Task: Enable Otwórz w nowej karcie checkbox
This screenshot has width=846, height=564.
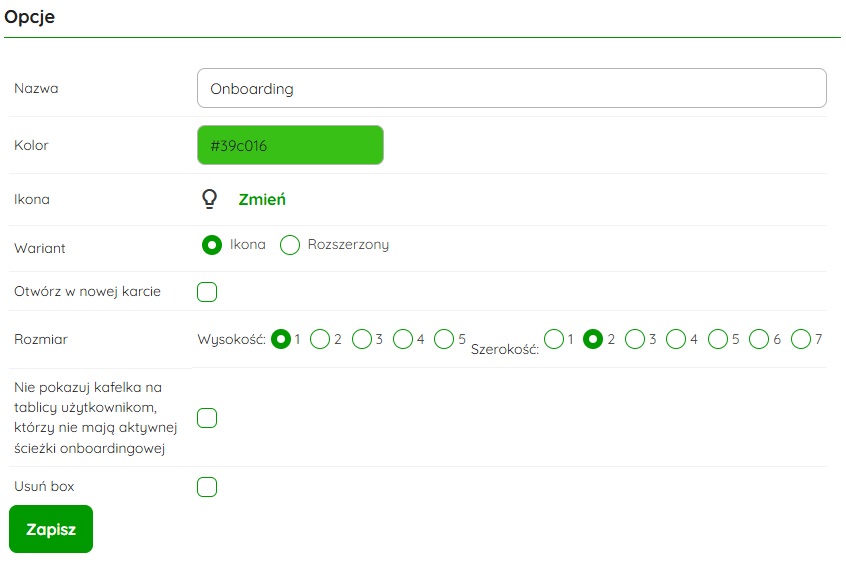Action: pos(207,292)
